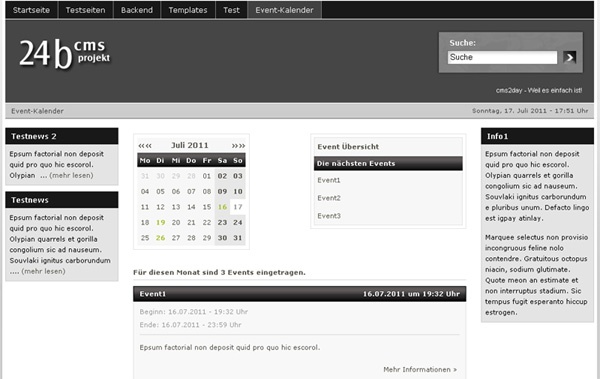The width and height of the screenshot is (600, 379).
Task: Click the date and time display
Action: [x=530, y=111]
